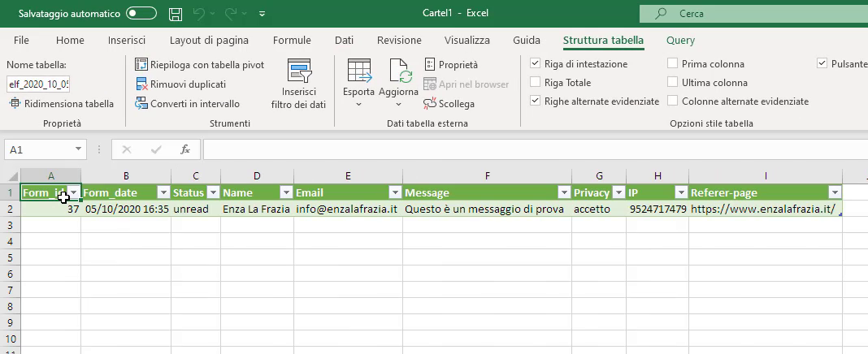Enable the Riga Totale checkbox
This screenshot has width=868, height=354.
pos(535,82)
